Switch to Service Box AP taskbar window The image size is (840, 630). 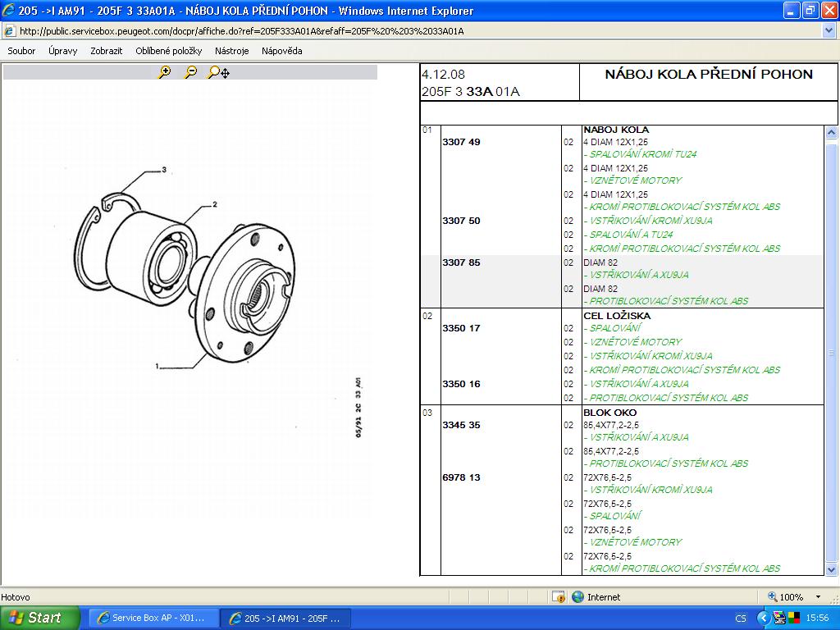click(153, 618)
